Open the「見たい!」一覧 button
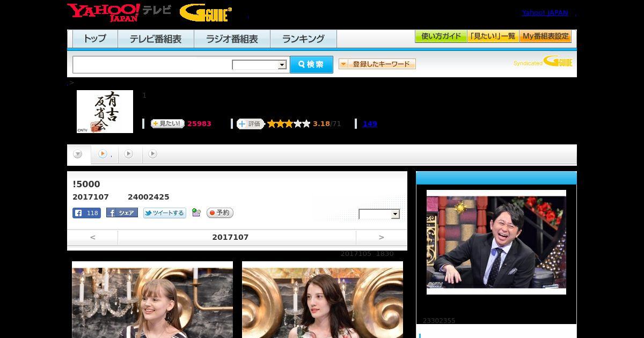Screen dimensions: 644x338 tap(493, 36)
